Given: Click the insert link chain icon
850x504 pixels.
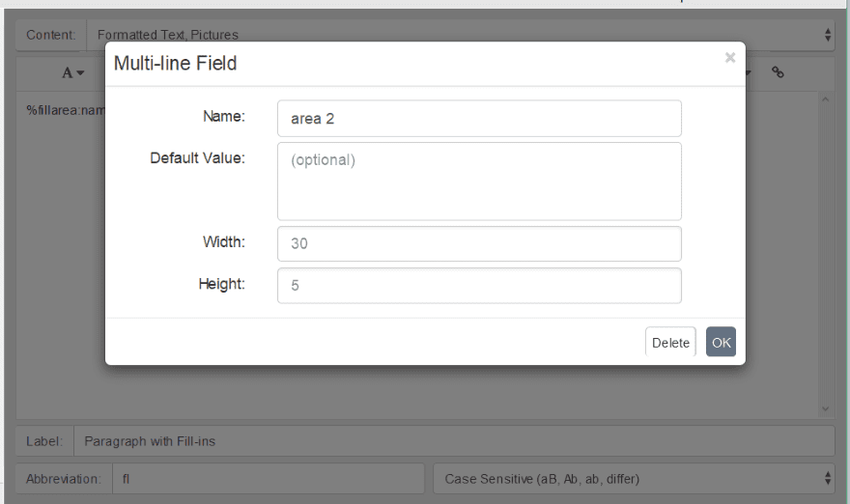Looking at the screenshot, I should point(778,72).
